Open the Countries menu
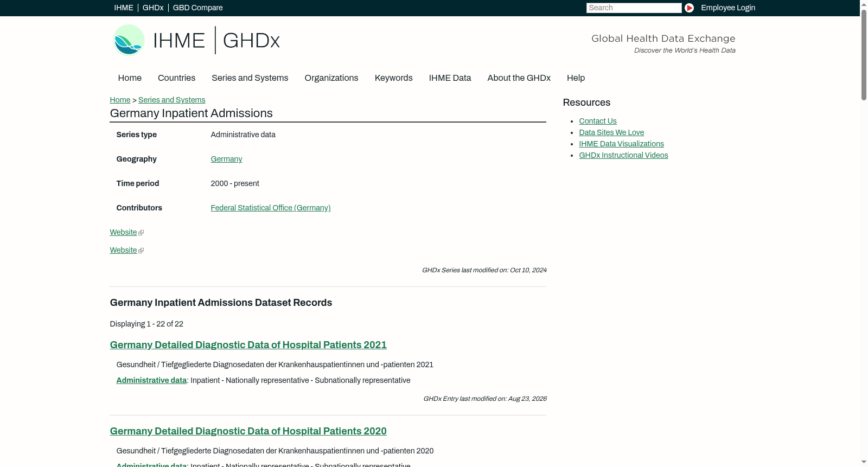The image size is (868, 467). pyautogui.click(x=176, y=78)
